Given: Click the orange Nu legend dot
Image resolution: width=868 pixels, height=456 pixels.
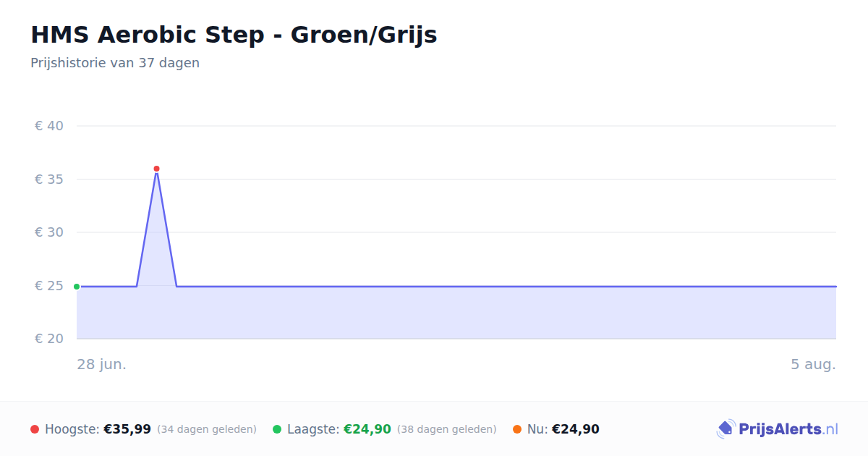Looking at the screenshot, I should [517, 429].
